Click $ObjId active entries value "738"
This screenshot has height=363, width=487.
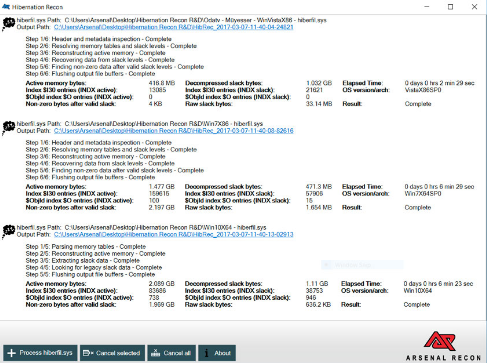coord(154,298)
